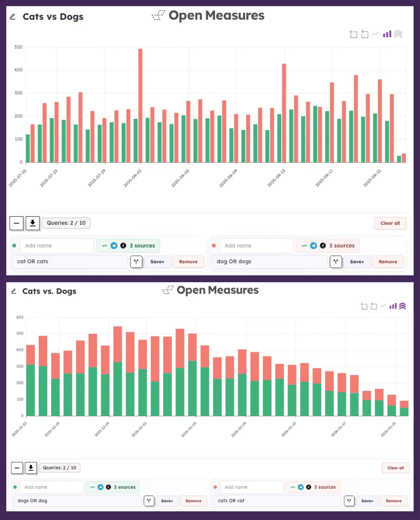Click inside the Add name field of dog OR dogs
The image size is (420, 520).
[256, 246]
